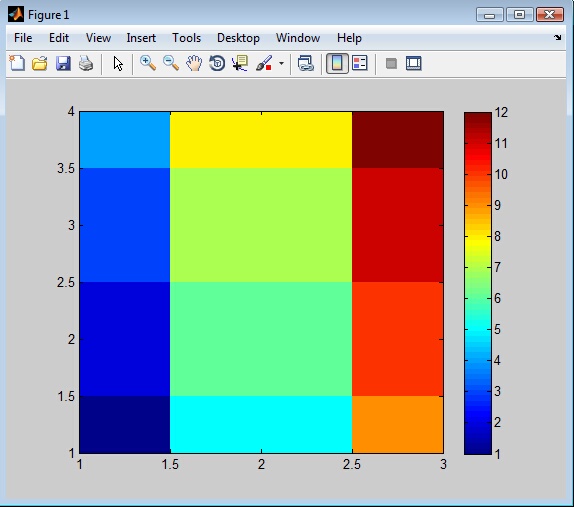Toggle the Link Plot tool
Viewport: 574px width, 507px height.
tap(306, 63)
